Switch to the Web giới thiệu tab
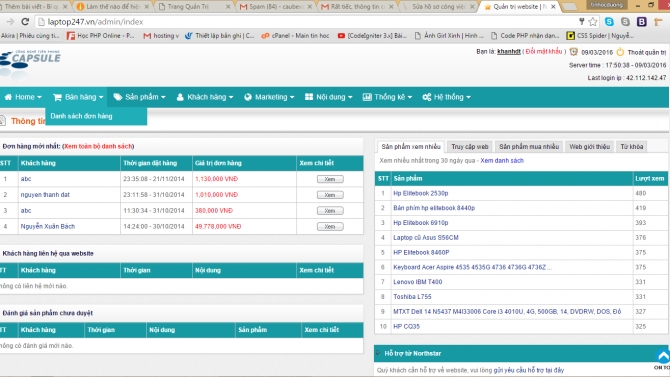This screenshot has height=377, width=670. 589,147
